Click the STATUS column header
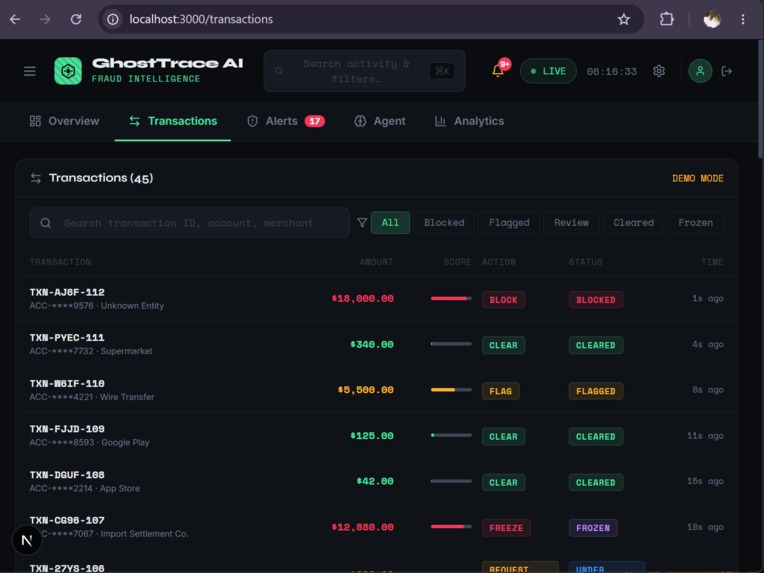Image resolution: width=764 pixels, height=573 pixels. [x=585, y=262]
